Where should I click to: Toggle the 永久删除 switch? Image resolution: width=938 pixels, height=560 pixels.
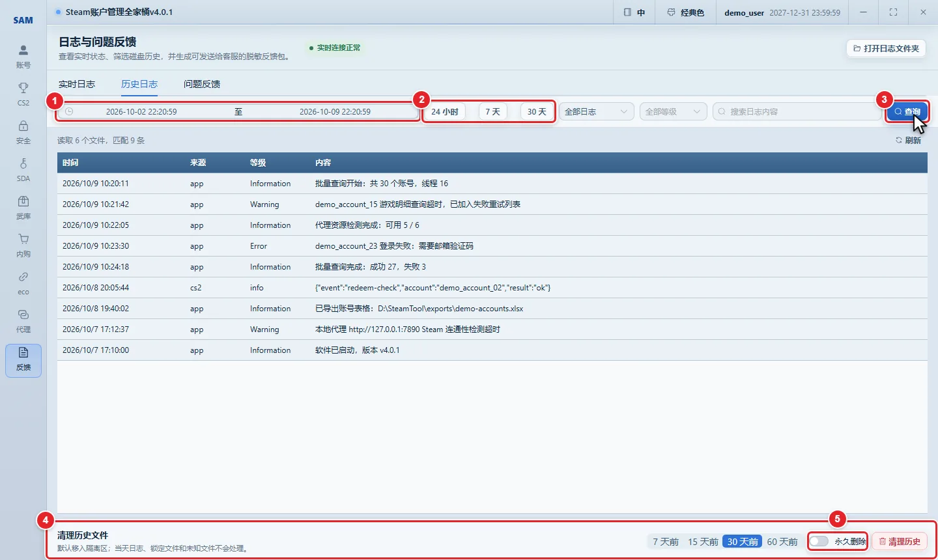(819, 541)
